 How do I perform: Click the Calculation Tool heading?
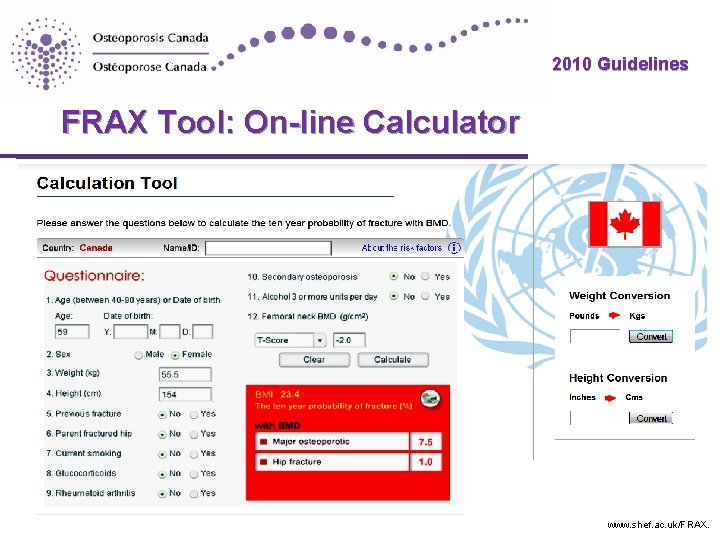click(107, 183)
